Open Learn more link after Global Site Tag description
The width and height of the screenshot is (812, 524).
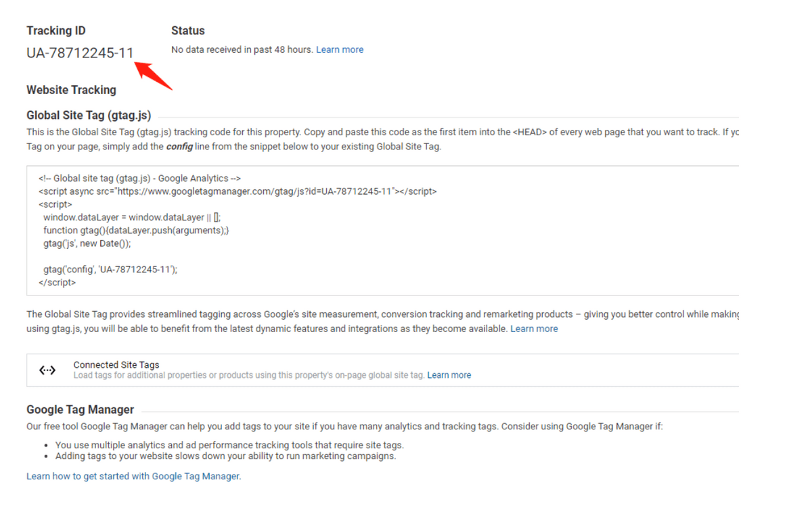(x=534, y=329)
